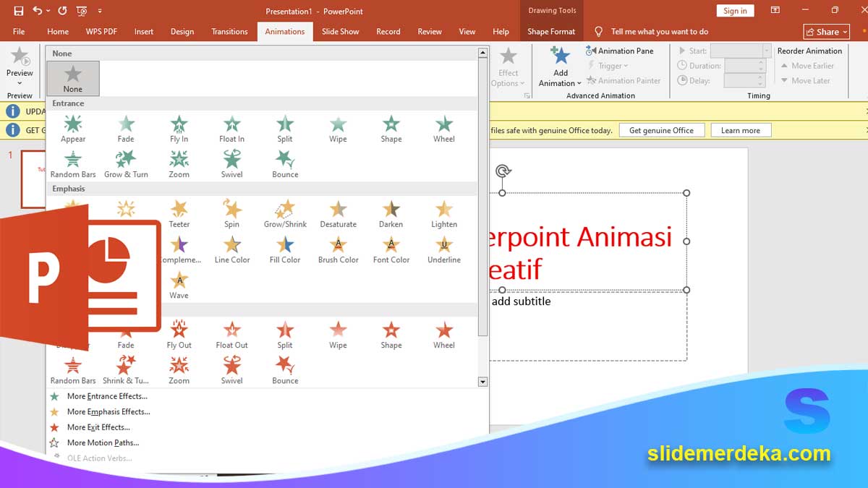This screenshot has width=868, height=488.
Task: Switch to the Slide Show tab
Action: tap(340, 31)
